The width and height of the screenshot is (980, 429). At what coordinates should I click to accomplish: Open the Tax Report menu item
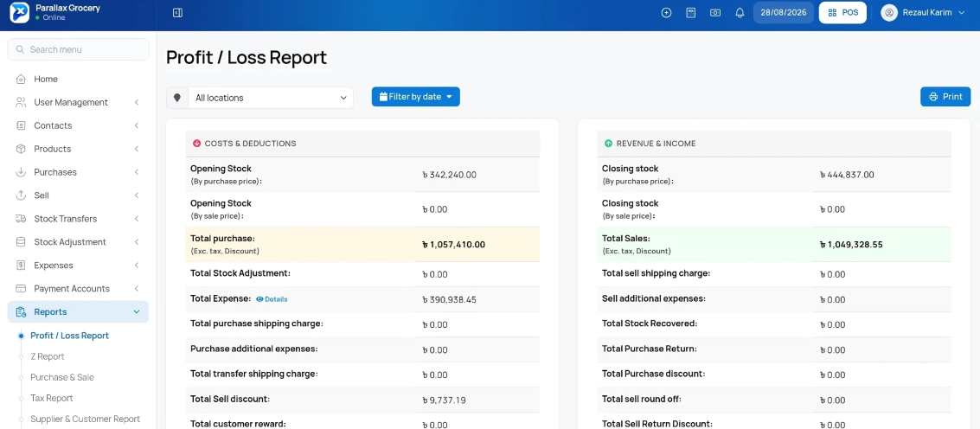pos(52,399)
